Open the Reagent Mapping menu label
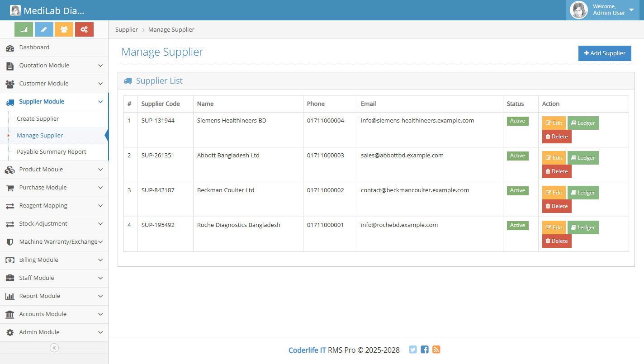 point(43,206)
